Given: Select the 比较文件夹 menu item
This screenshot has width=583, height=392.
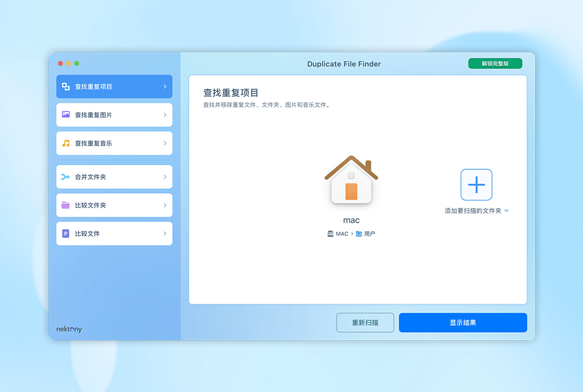Looking at the screenshot, I should 114,205.
